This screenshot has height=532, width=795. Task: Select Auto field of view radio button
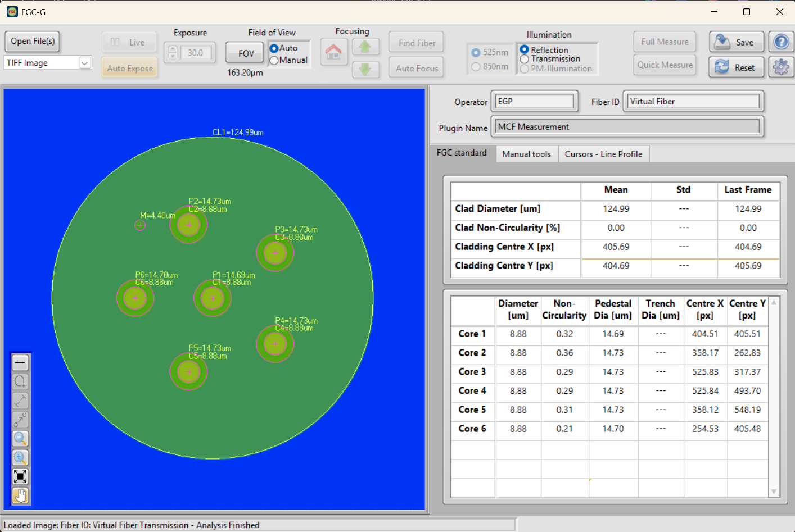pyautogui.click(x=274, y=49)
